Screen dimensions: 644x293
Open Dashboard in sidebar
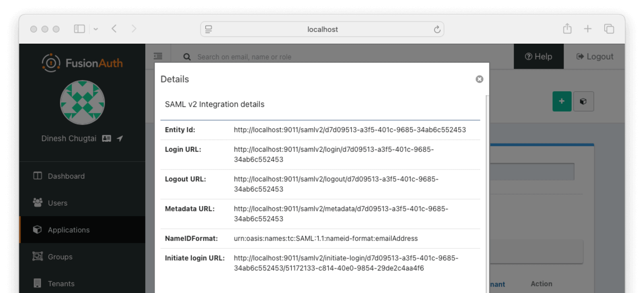pyautogui.click(x=82, y=176)
